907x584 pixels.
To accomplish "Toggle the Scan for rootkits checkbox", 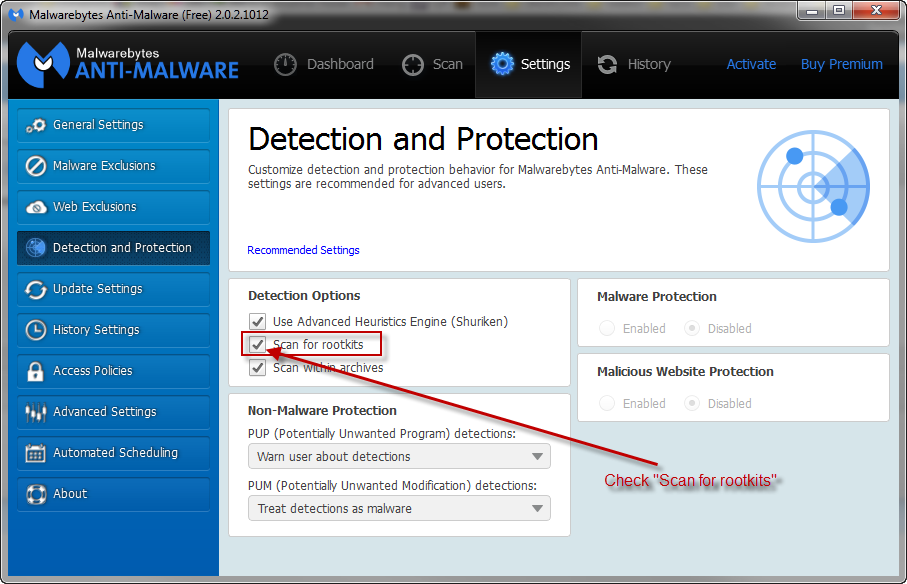I will click(257, 344).
